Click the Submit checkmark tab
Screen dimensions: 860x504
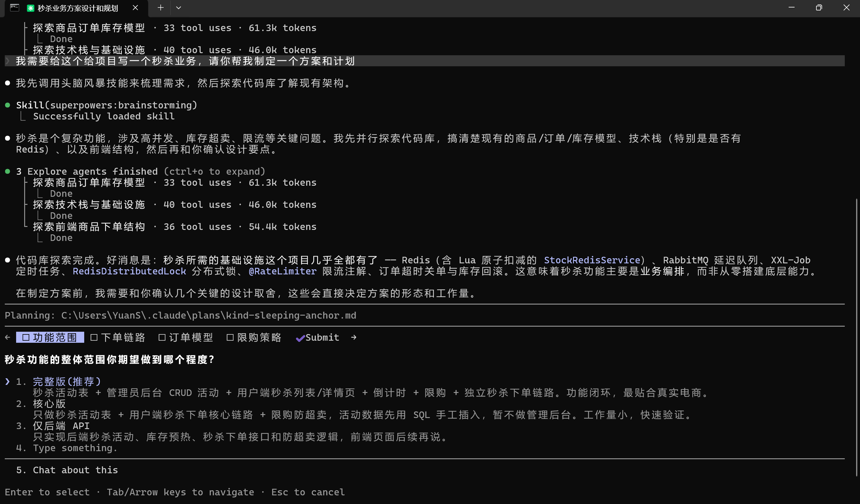pyautogui.click(x=317, y=337)
